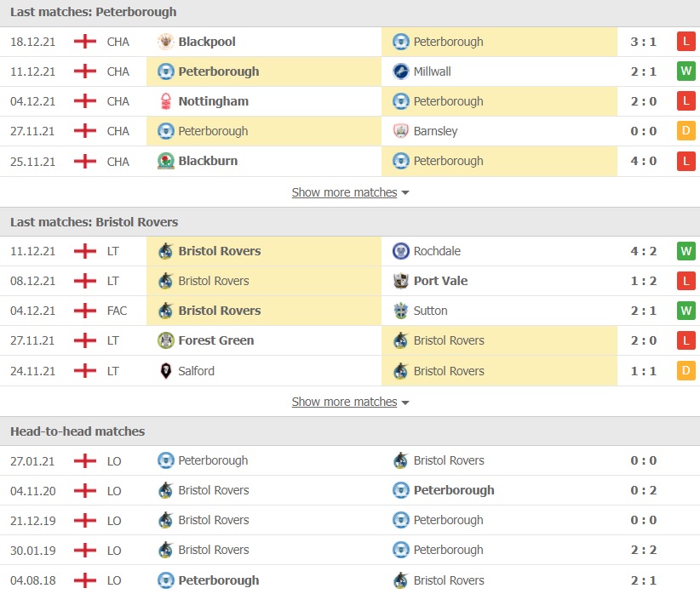Click the Sutton club crest icon

[401, 311]
